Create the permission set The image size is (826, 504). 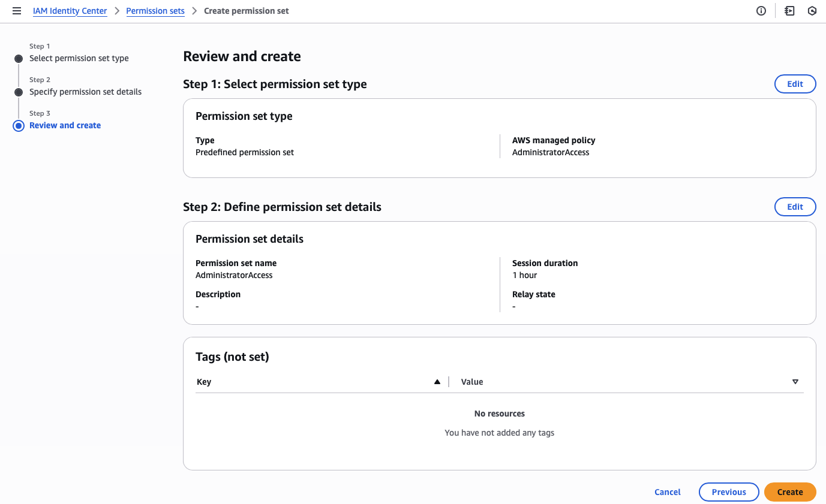(790, 492)
